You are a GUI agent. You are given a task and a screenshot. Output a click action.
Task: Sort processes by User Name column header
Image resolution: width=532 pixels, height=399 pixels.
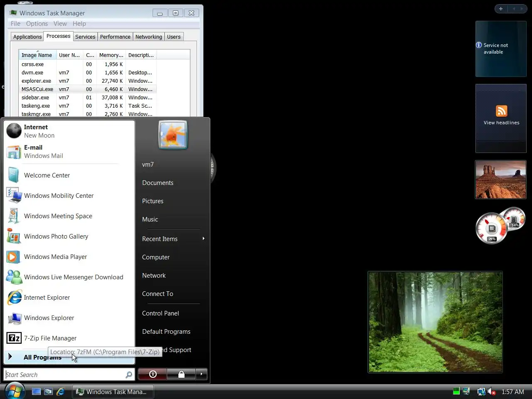pyautogui.click(x=69, y=55)
